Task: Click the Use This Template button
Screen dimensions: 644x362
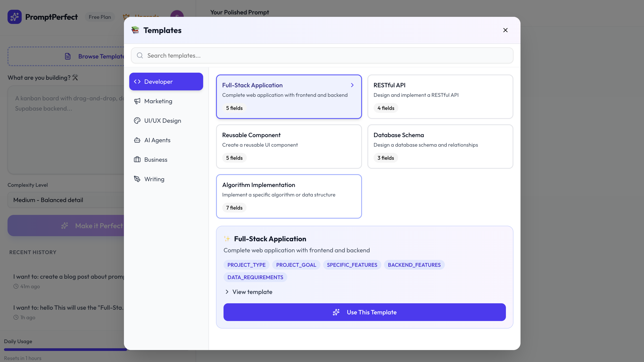Action: click(364, 312)
